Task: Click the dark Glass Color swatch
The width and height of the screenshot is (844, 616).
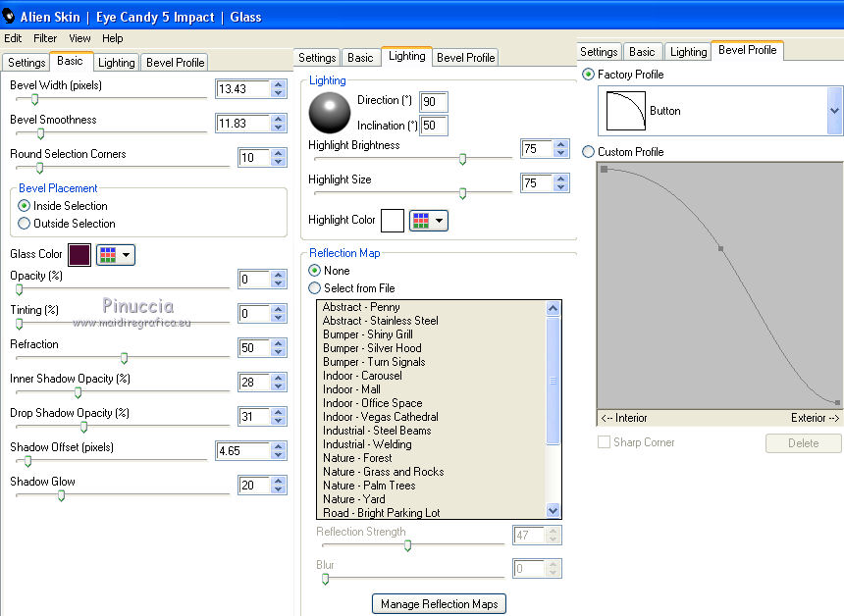Action: coord(79,255)
